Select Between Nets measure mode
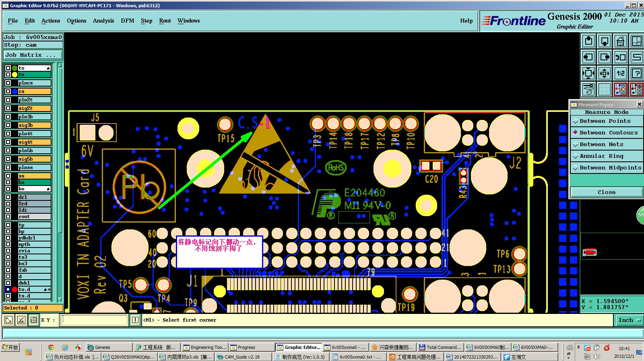The height and width of the screenshot is (361, 644). (607, 144)
